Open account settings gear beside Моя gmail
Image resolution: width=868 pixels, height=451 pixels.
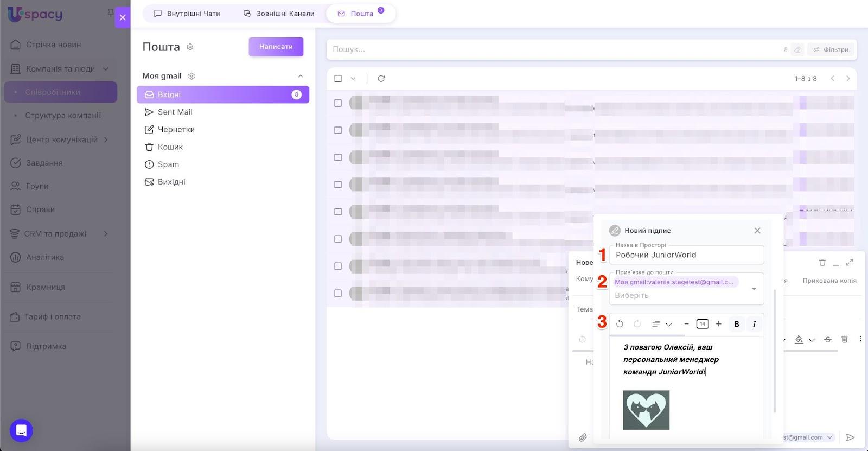point(192,76)
